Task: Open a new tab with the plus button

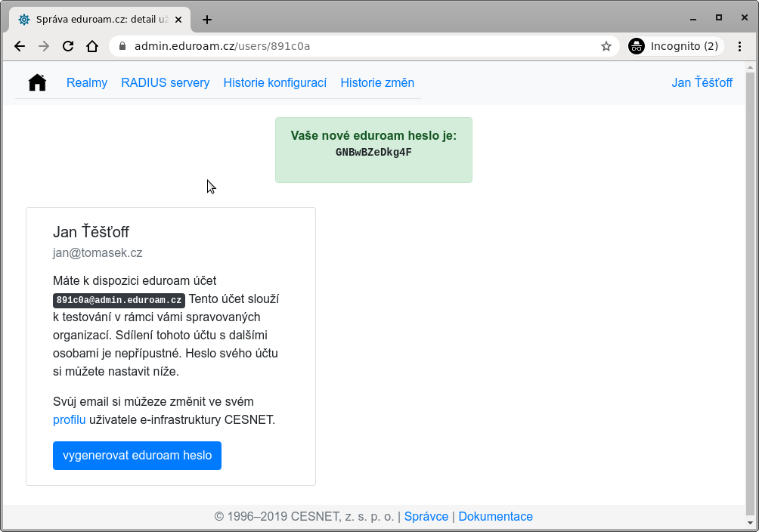Action: tap(207, 20)
